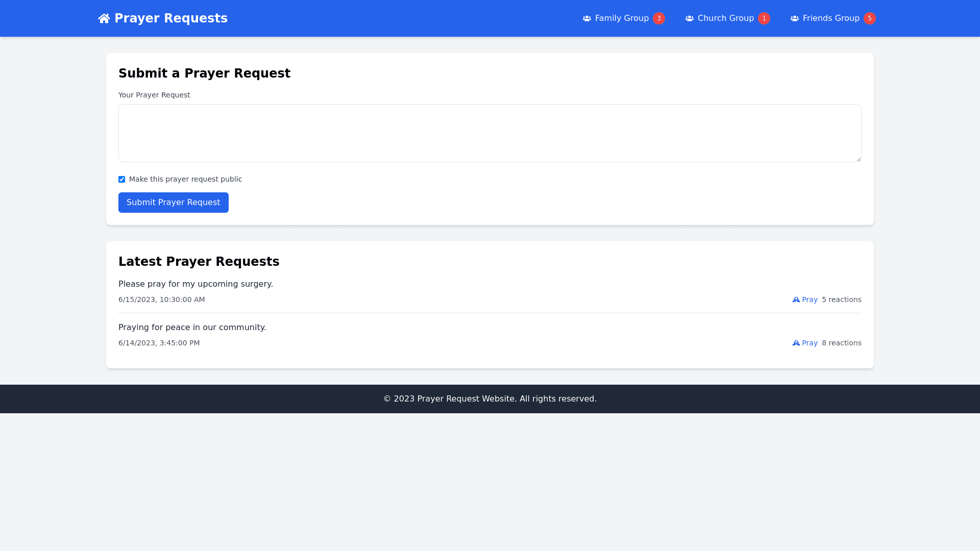Click the Make this prayer request public label
This screenshot has width=980, height=551.
pyautogui.click(x=185, y=179)
